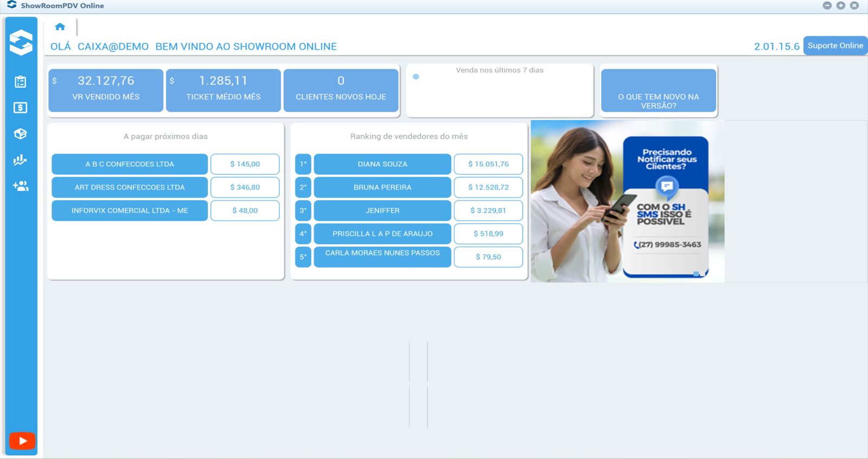Click the $ 48,00 amount for INFORVIX

pyautogui.click(x=245, y=211)
